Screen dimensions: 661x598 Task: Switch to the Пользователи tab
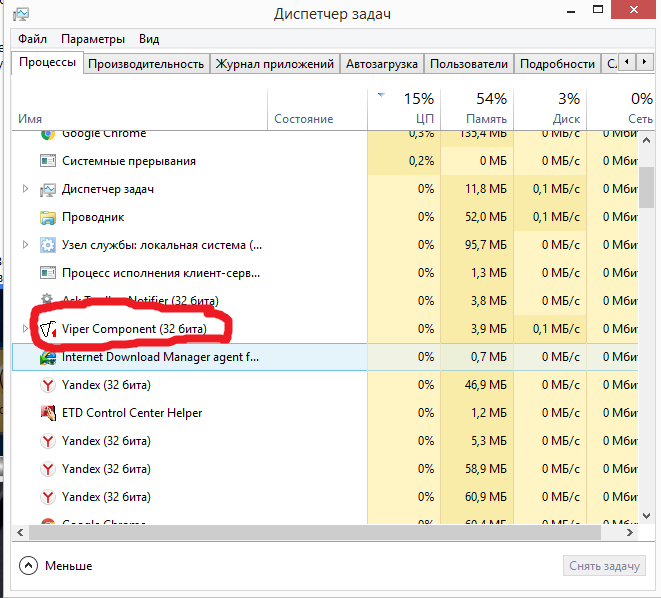tap(469, 64)
